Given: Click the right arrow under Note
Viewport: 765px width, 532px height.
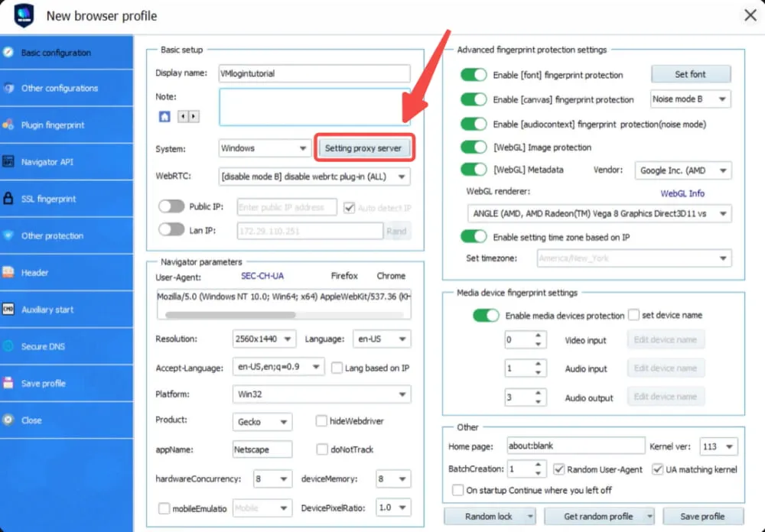Looking at the screenshot, I should [194, 116].
